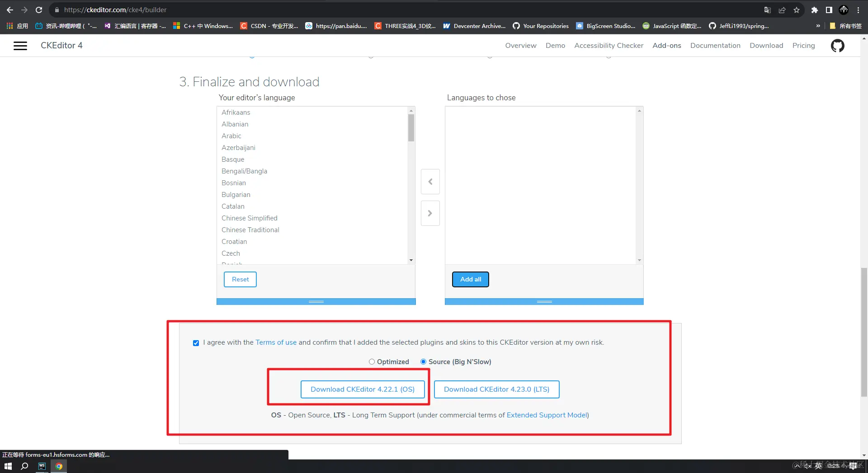
Task: Open the JeffLi1993/spring bookmark
Action: point(739,26)
